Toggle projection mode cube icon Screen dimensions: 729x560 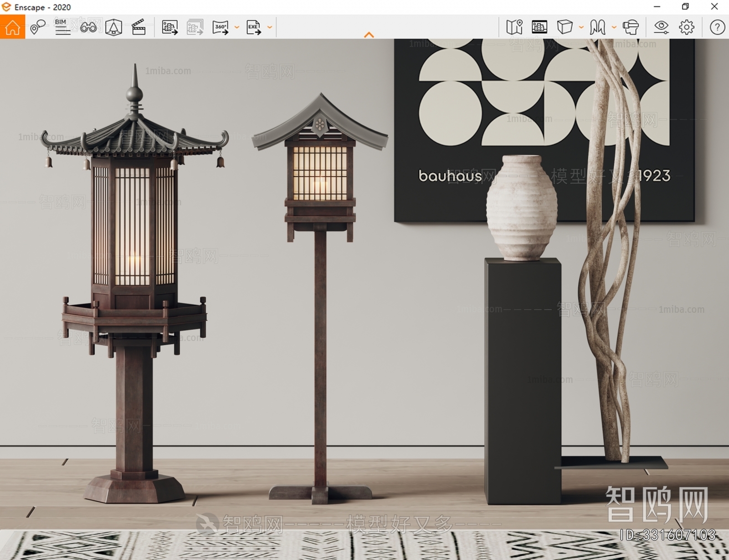pos(565,27)
